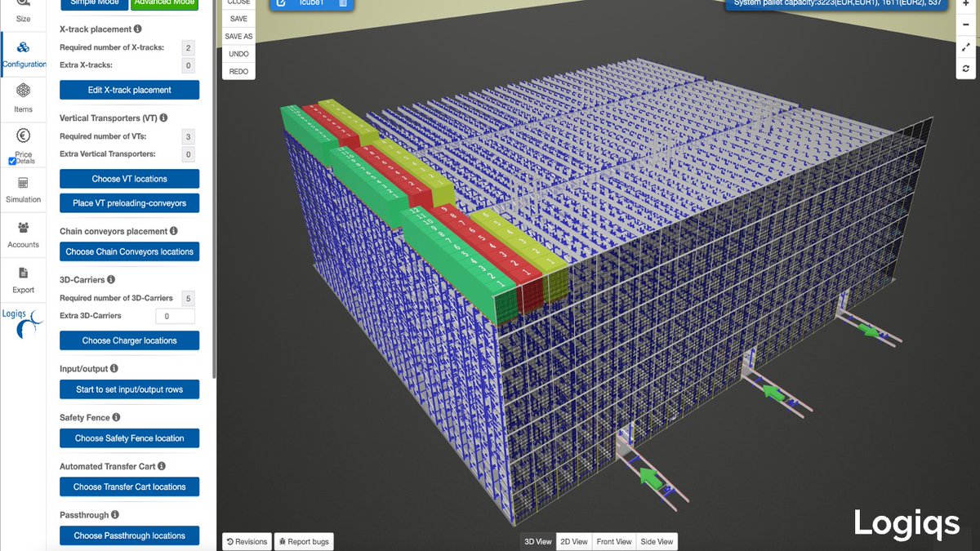The width and height of the screenshot is (980, 551).
Task: Click Choose Chain Conveyors locations button
Action: click(129, 251)
